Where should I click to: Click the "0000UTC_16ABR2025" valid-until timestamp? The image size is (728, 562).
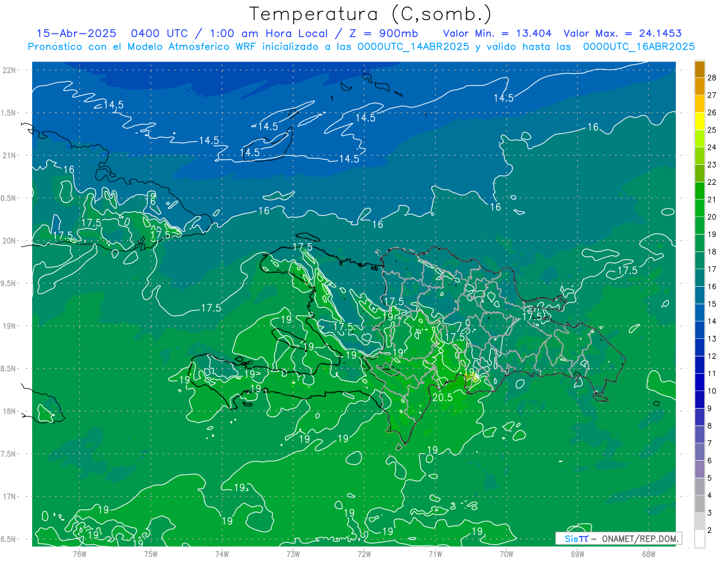[639, 47]
